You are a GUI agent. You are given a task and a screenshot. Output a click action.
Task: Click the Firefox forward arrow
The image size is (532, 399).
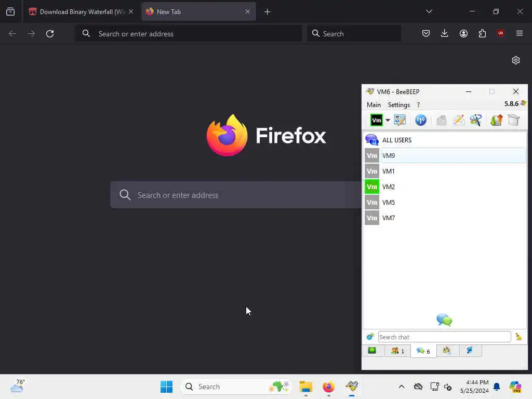(31, 34)
